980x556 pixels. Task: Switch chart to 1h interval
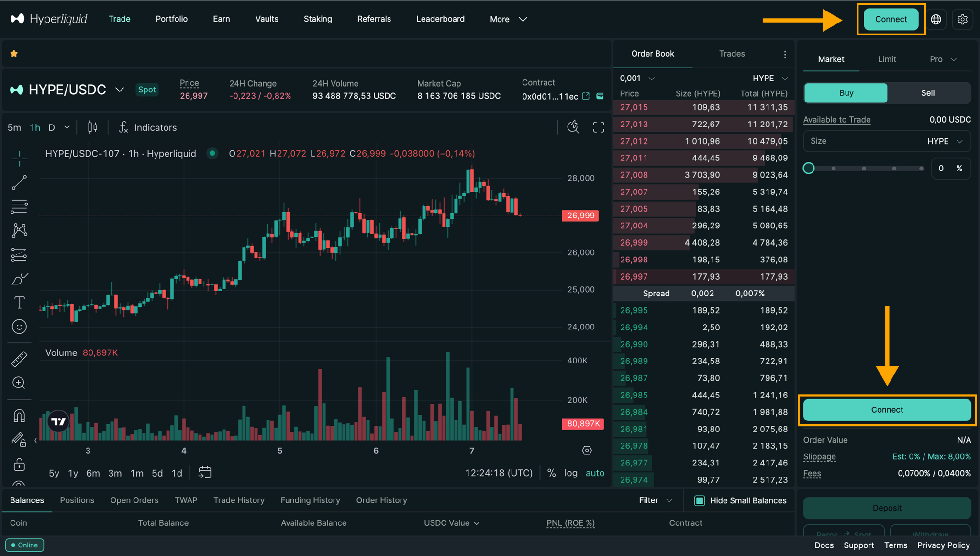35,127
